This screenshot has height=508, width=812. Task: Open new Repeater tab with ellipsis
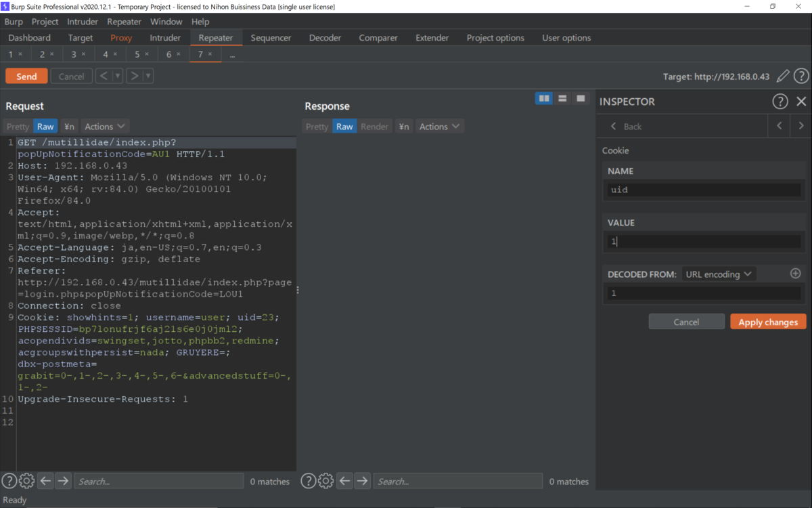click(232, 54)
